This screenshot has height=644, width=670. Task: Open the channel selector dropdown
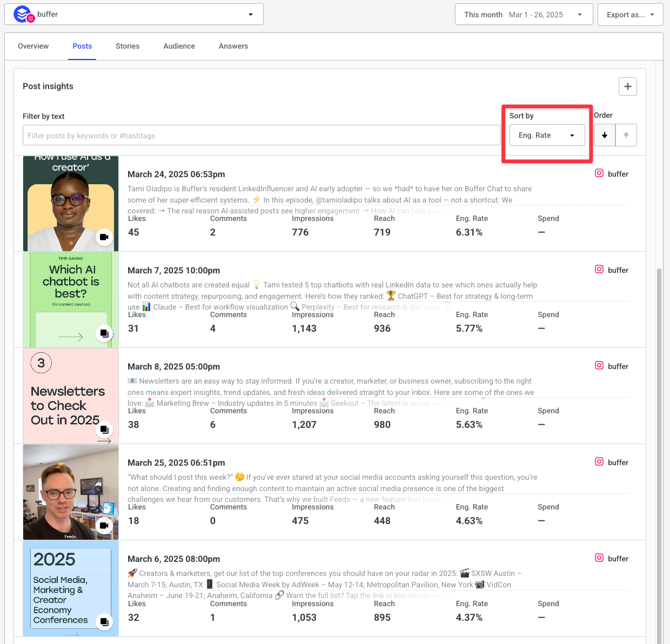pyautogui.click(x=250, y=14)
